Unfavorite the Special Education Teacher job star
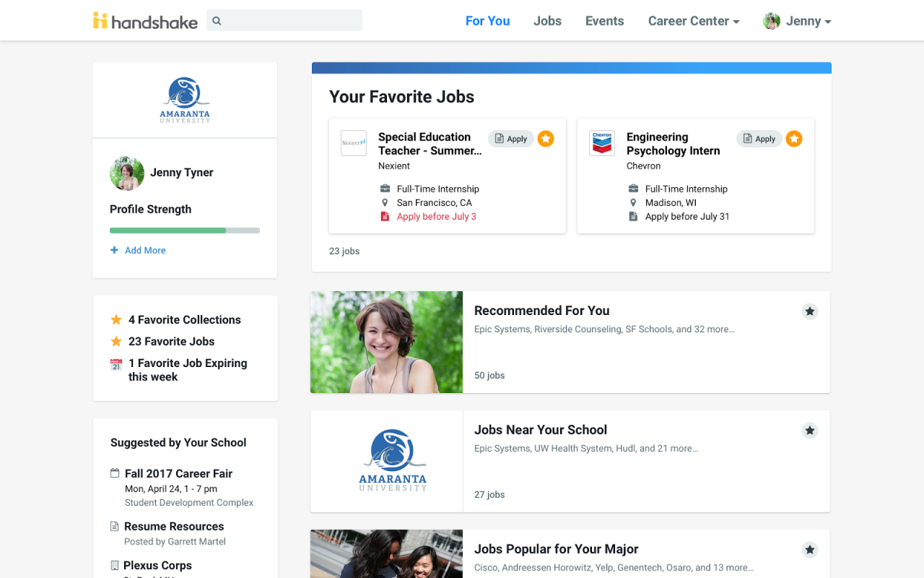 pyautogui.click(x=546, y=139)
